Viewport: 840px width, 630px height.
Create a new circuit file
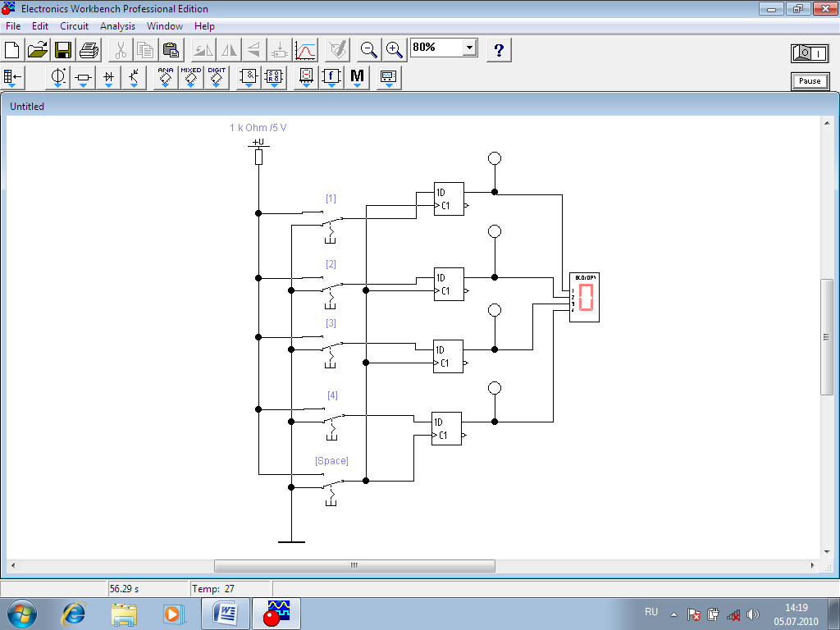[x=11, y=50]
